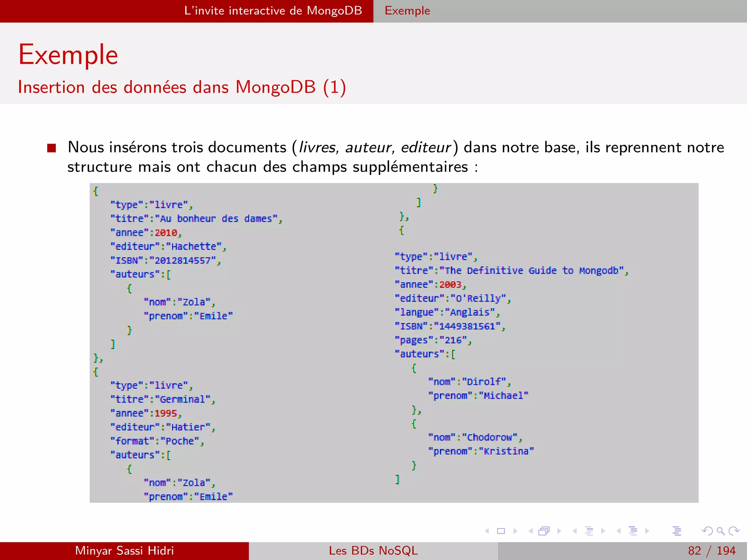This screenshot has width=747, height=560.
Task: Click the section navigation lines icon
Action: coord(633,531)
